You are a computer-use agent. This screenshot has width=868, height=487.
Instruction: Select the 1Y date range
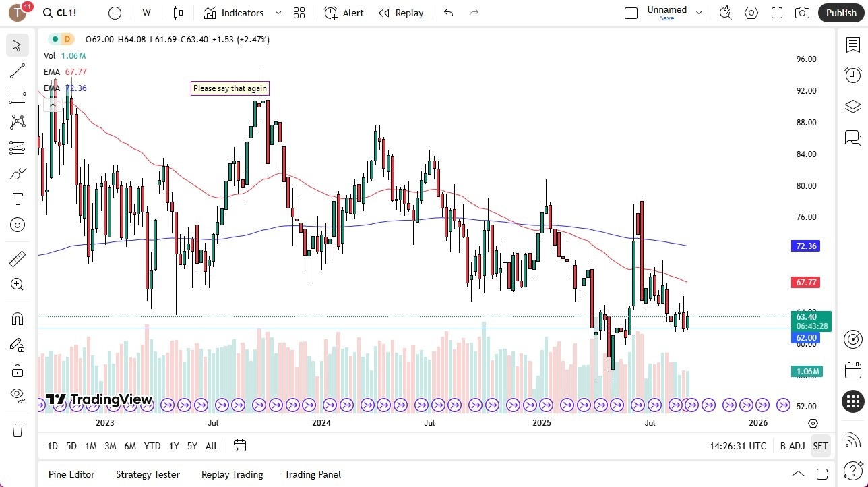(x=173, y=446)
